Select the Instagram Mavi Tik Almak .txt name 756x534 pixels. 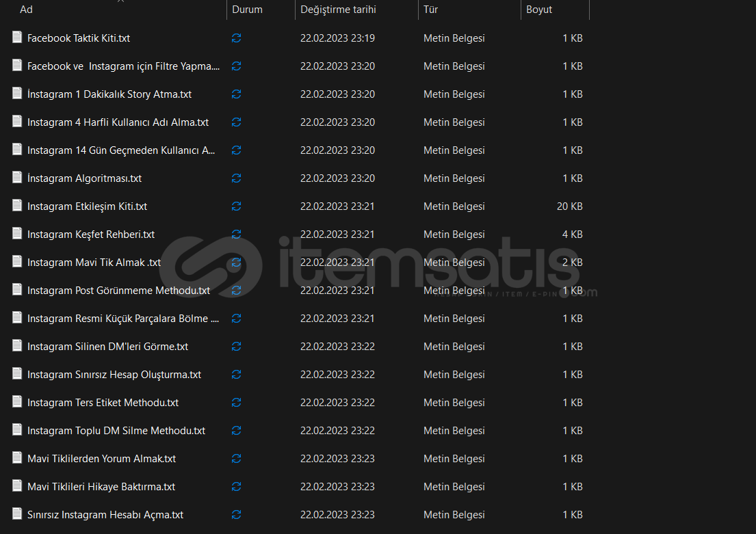click(x=94, y=262)
